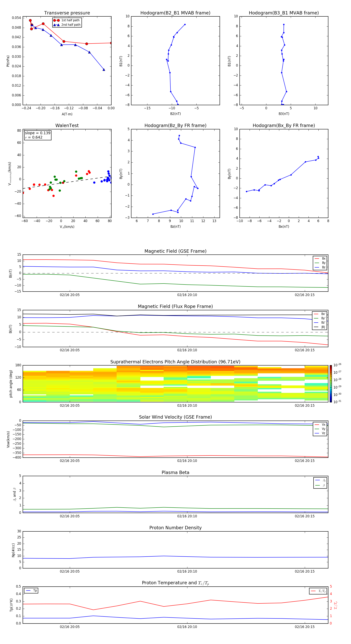Click the 'Bz(nT)' axis label

point(175,227)
